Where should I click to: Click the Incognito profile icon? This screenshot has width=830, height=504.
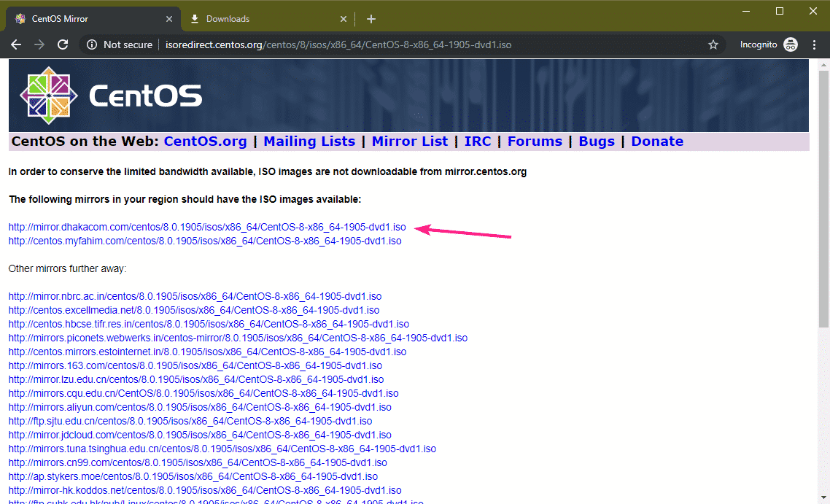tap(791, 45)
